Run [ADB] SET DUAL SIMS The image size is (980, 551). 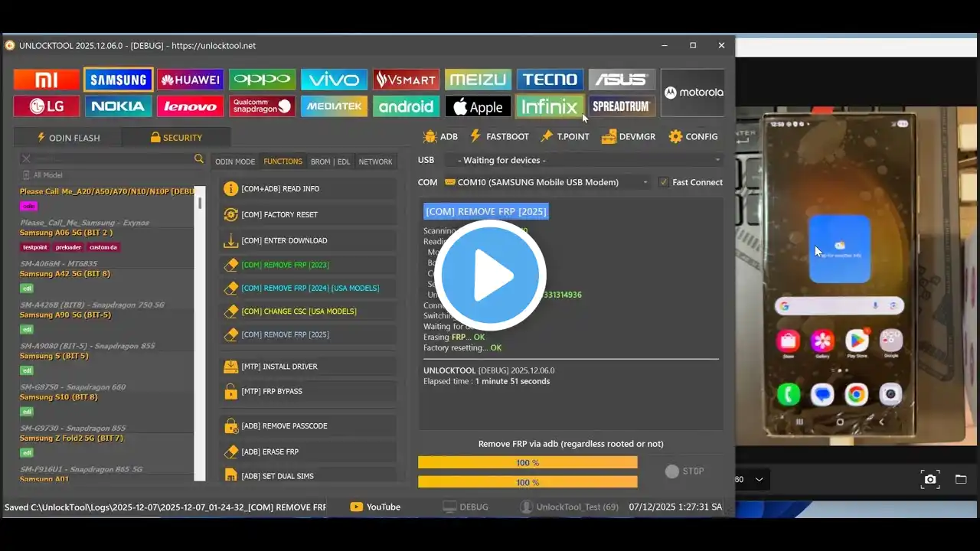point(308,476)
